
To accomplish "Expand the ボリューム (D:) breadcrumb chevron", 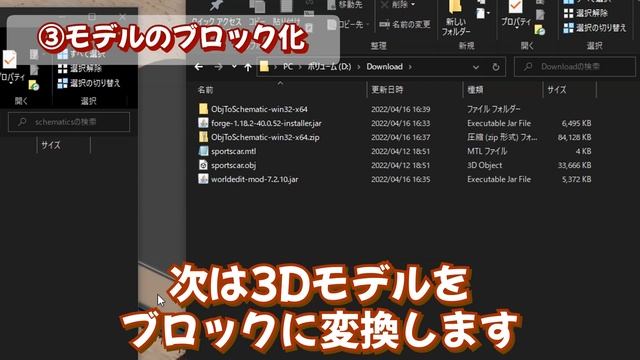I will [359, 67].
